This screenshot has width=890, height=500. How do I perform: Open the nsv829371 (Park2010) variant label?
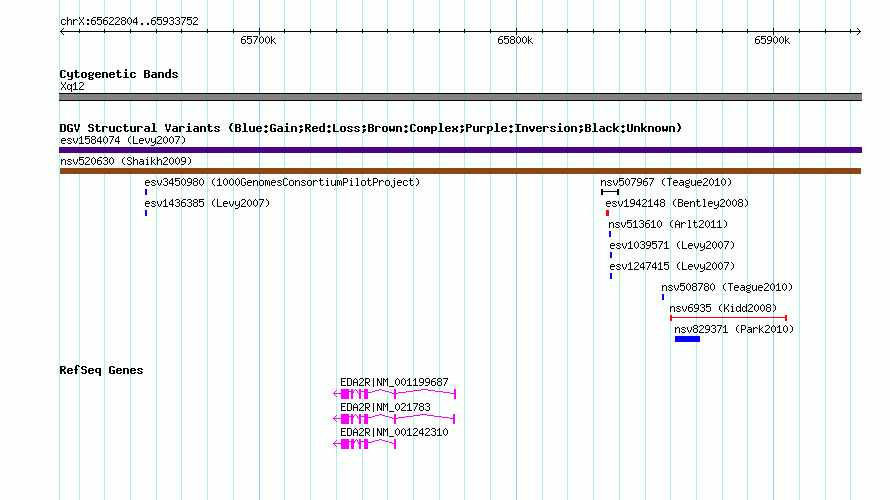[734, 329]
